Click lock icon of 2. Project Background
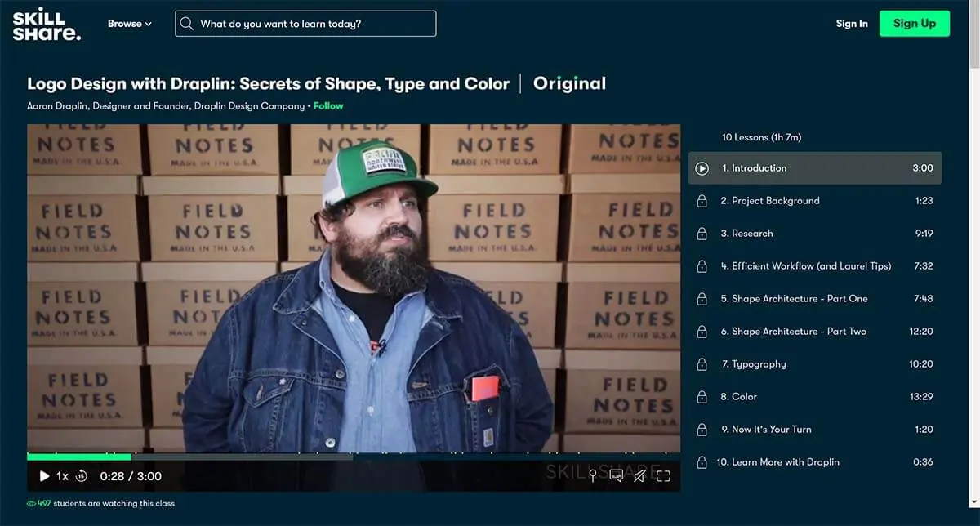The image size is (980, 526). pos(702,201)
